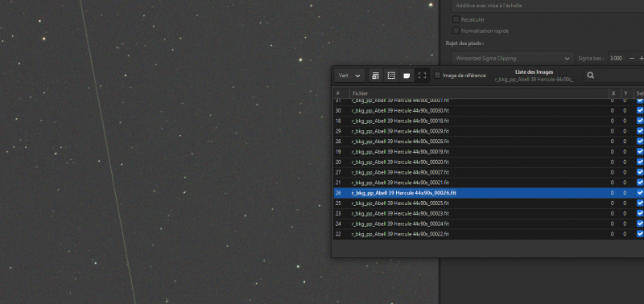Uncheck selection box for file 00030.fit

[640, 110]
